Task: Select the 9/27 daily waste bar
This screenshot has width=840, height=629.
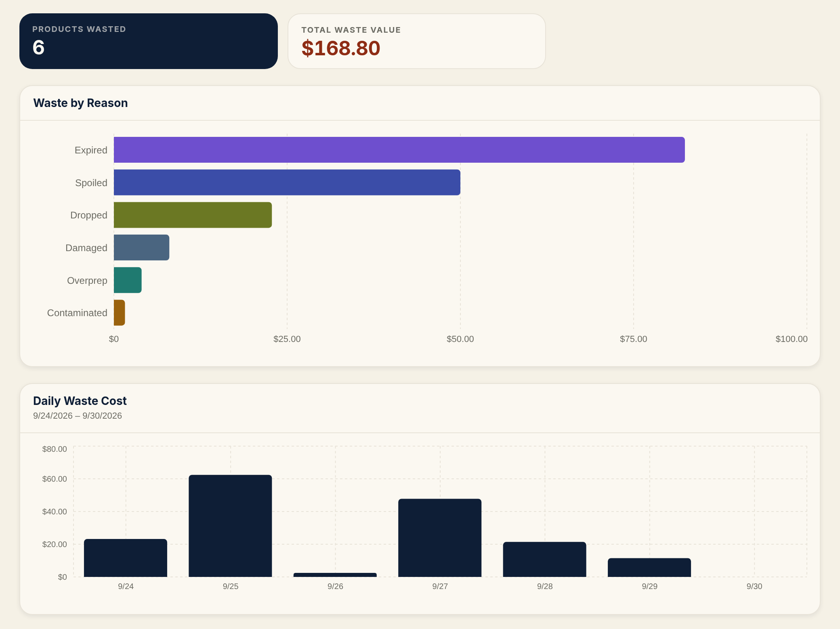Action: point(440,538)
